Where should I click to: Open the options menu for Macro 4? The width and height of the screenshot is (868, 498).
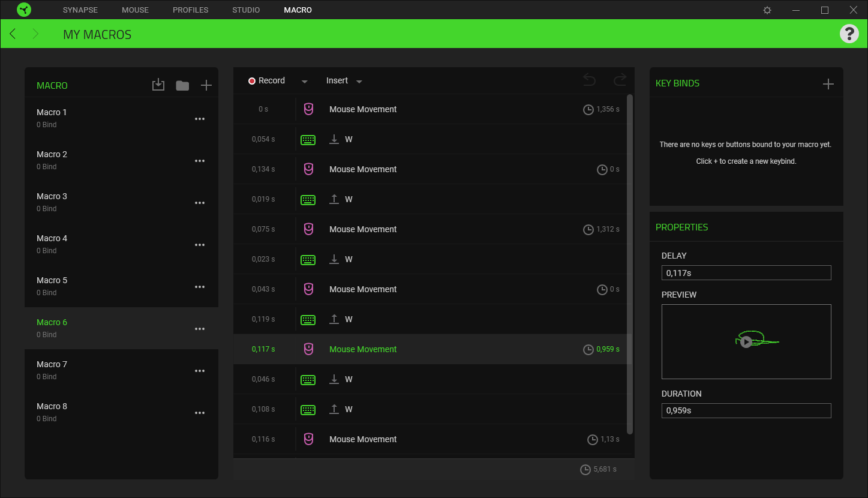(200, 245)
